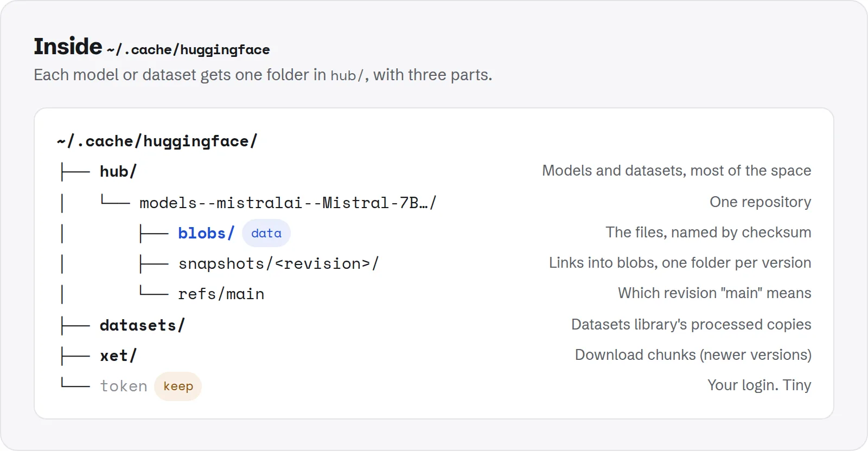
Task: Select the models--mistralai--Mistral-7B…/ folder
Action: (288, 203)
